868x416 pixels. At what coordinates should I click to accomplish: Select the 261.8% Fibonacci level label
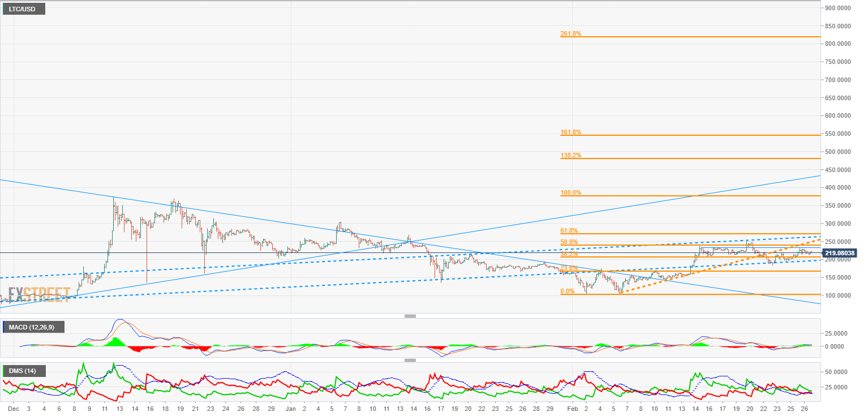point(571,33)
